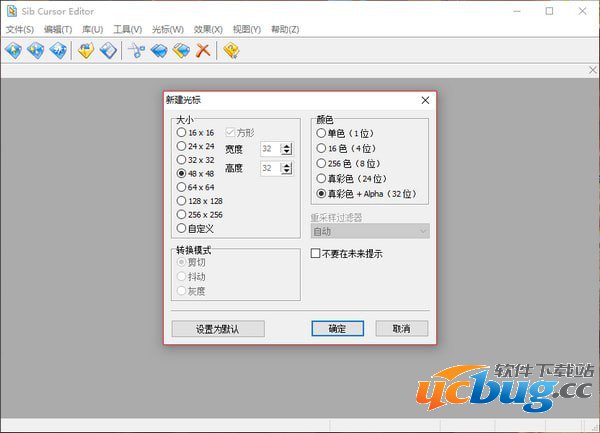Select 256 色 (8 位) color option
Viewport: 600px width, 433px height.
[348, 163]
